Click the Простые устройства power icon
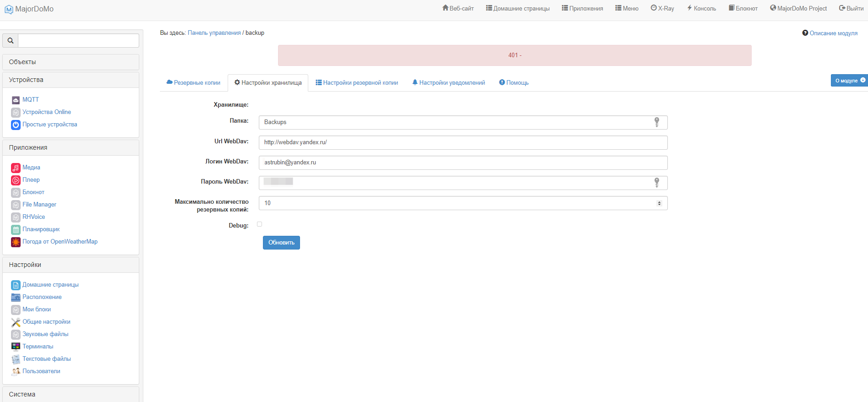Screen dimensions: 868x402 point(16,125)
